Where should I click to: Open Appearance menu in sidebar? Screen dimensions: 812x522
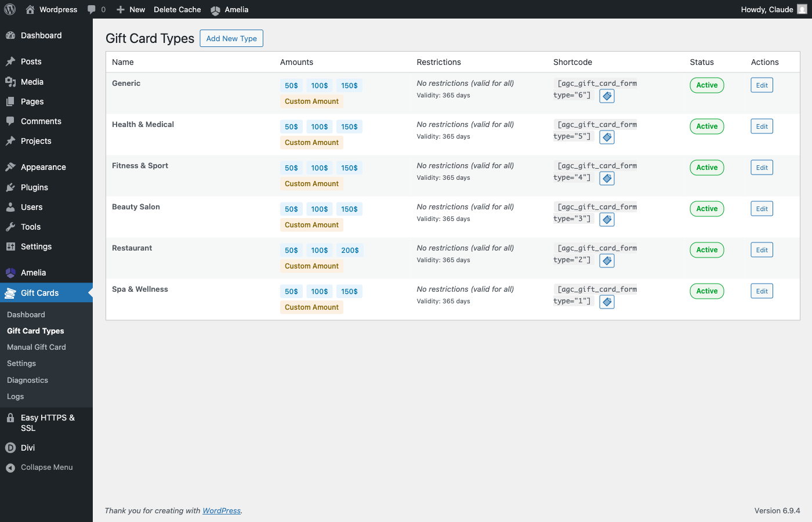[43, 167]
